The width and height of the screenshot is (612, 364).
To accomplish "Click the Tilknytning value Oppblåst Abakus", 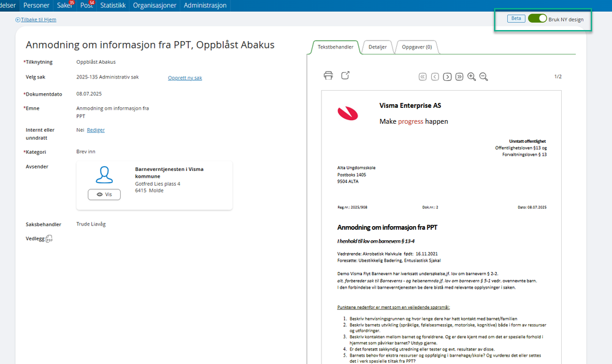I will tap(96, 62).
